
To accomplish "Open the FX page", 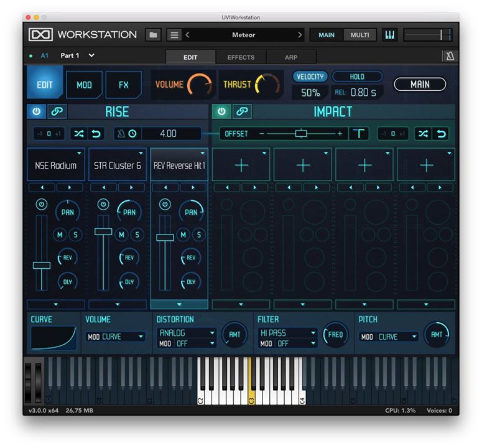I will pos(123,85).
